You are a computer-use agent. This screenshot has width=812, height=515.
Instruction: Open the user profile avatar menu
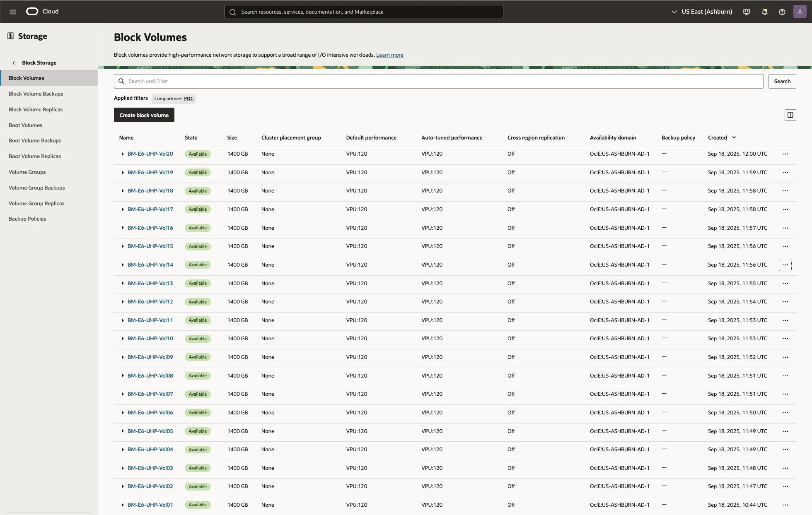(800, 12)
